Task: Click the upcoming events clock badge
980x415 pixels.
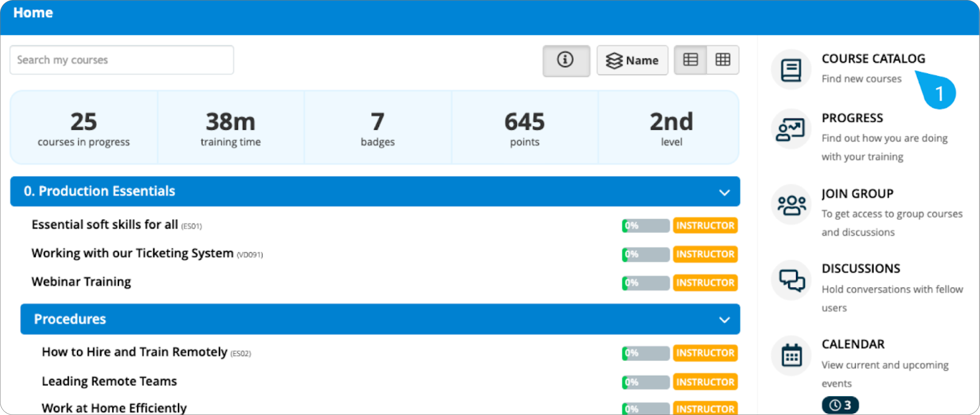Action: click(x=839, y=405)
